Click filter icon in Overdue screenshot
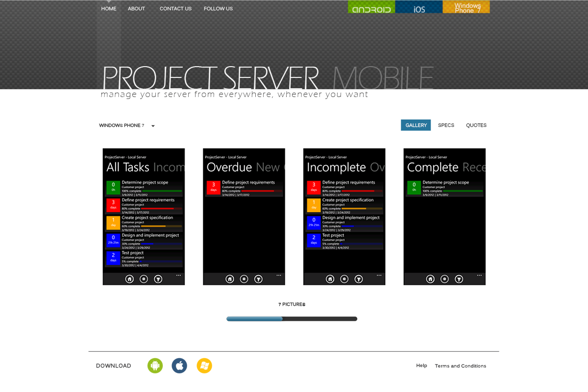The height and width of the screenshot is (392, 588). (258, 279)
